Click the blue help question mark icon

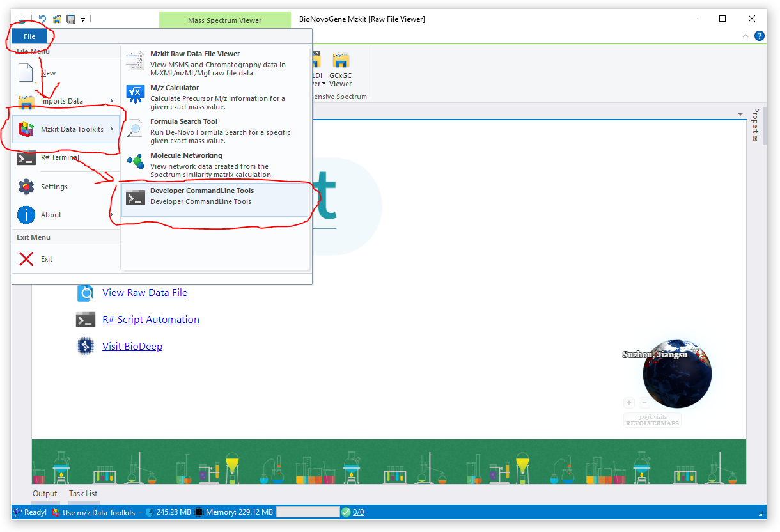coord(759,36)
